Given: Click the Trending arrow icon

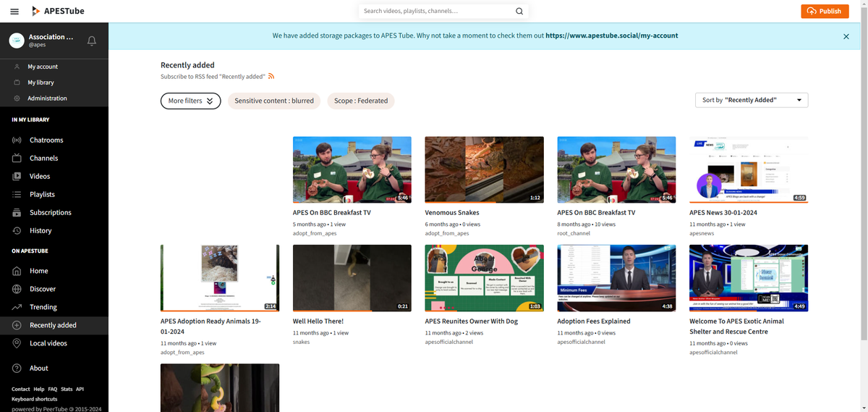Looking at the screenshot, I should coord(17,307).
